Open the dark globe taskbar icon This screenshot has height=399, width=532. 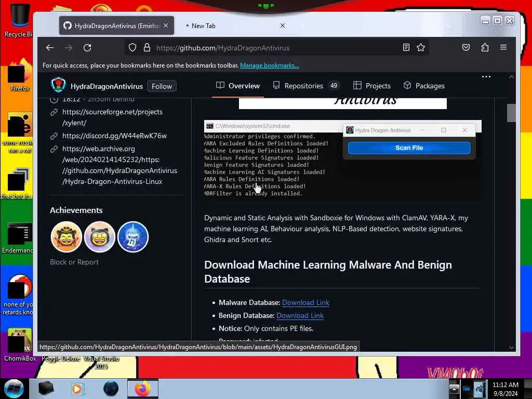point(111,389)
